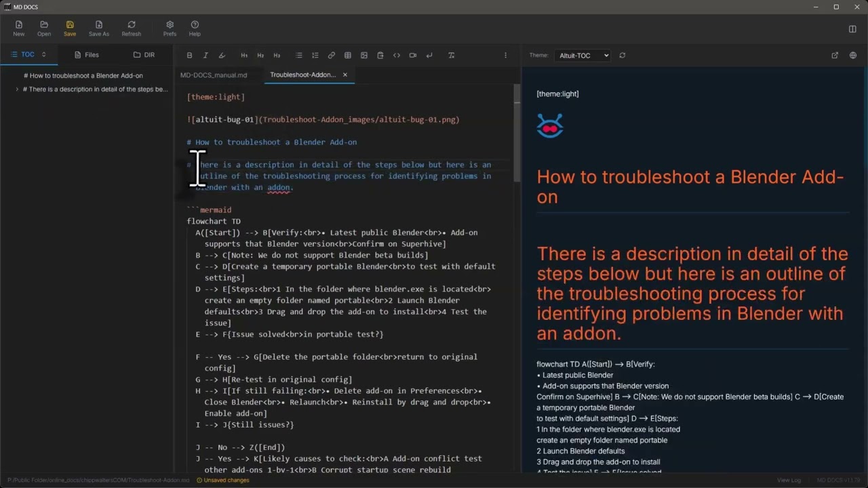Click the 'flowchart TD' line in the editor
The image size is (868, 488).
click(x=214, y=222)
